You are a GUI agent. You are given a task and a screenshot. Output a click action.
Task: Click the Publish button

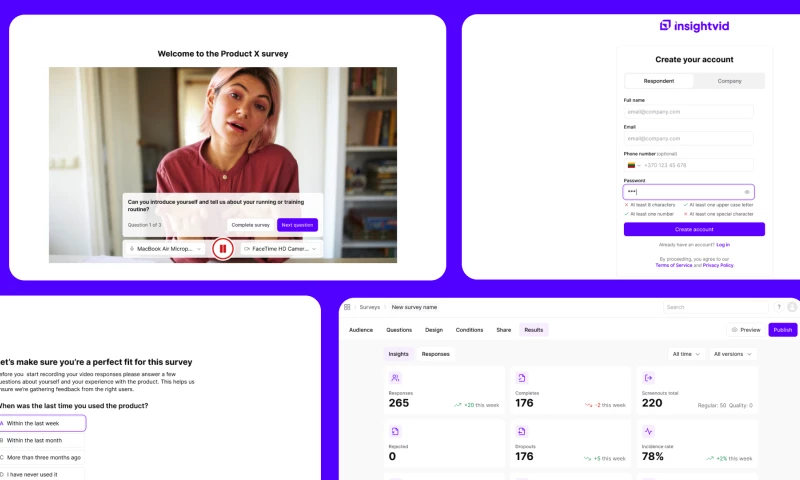(x=783, y=330)
